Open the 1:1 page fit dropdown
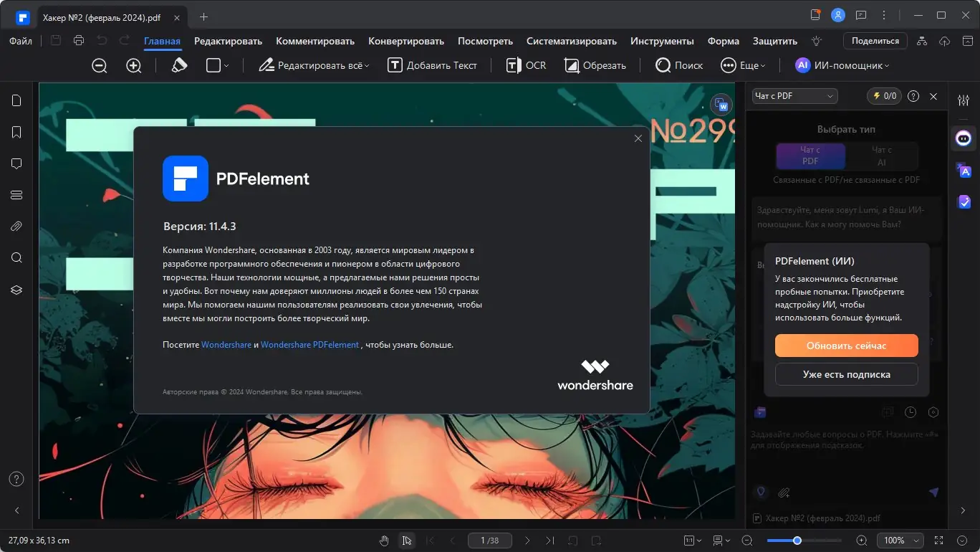 click(691, 541)
